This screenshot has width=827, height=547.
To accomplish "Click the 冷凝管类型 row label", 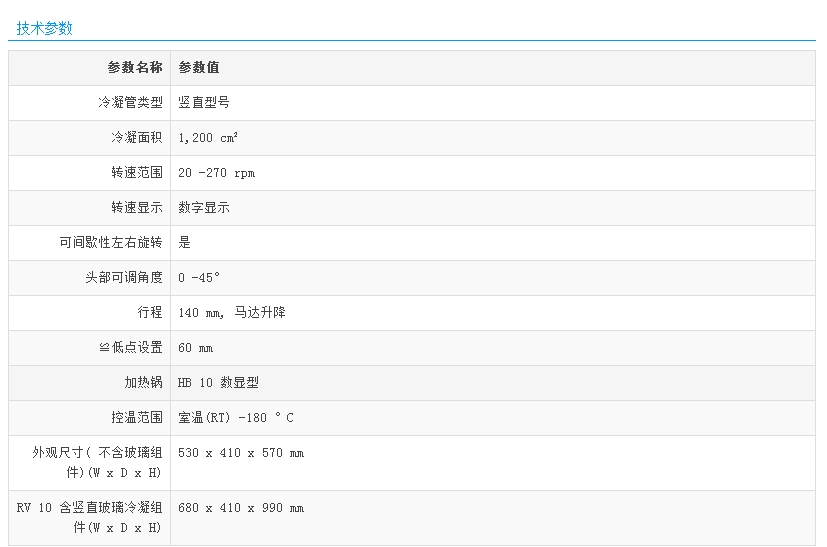I will click(130, 103).
